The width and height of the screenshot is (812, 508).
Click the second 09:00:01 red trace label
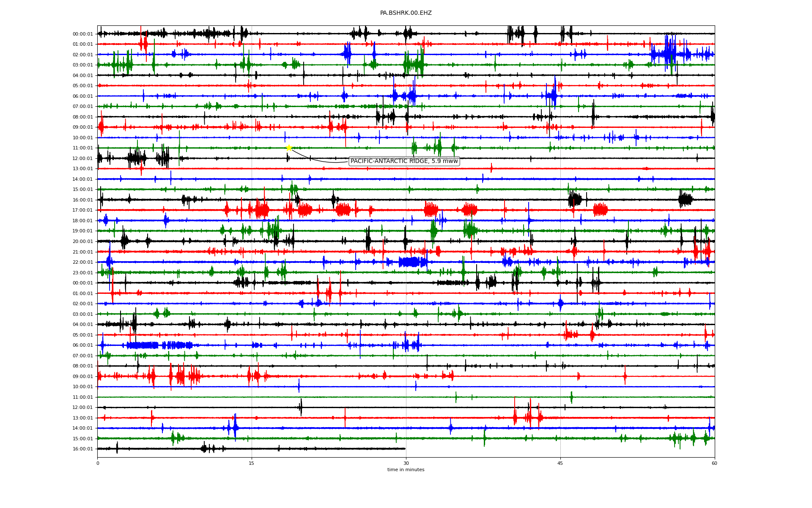pos(82,376)
